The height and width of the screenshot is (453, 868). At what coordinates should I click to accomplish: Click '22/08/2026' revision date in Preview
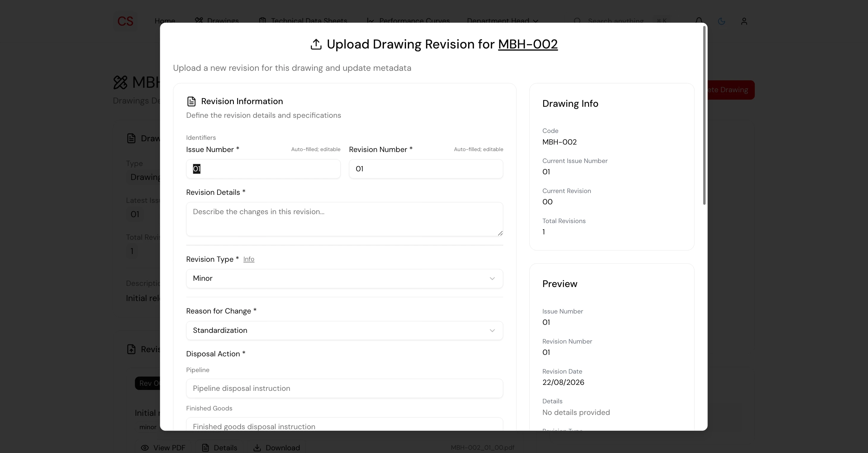(563, 382)
